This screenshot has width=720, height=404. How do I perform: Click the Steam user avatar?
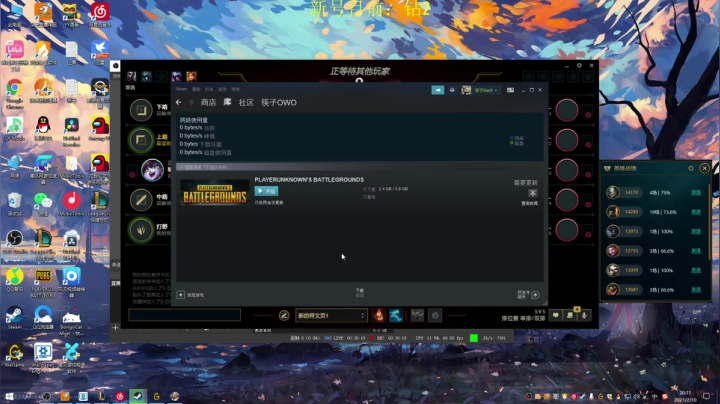pyautogui.click(x=466, y=90)
